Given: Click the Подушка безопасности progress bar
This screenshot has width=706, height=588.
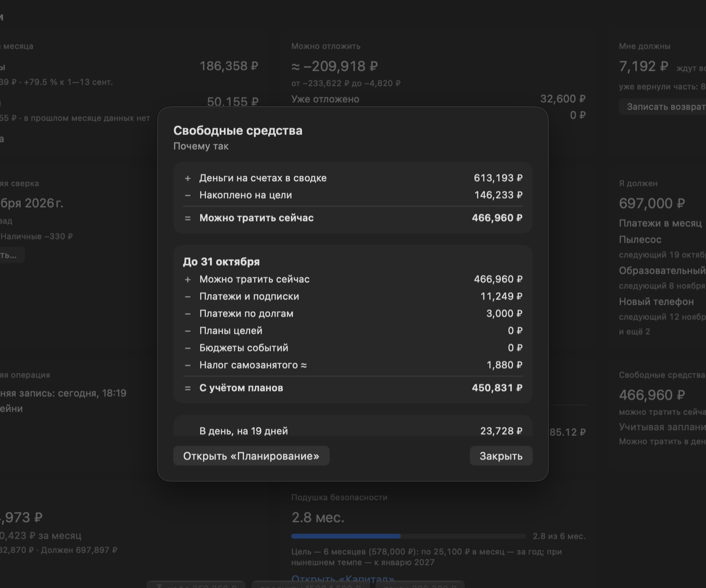Looking at the screenshot, I should pyautogui.click(x=408, y=536).
